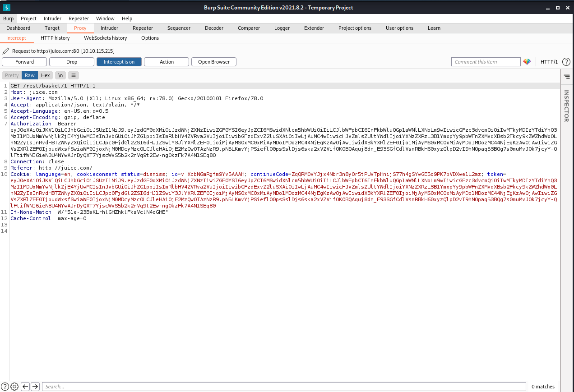574x392 pixels.
Task: Open the Logger tab
Action: [282, 28]
